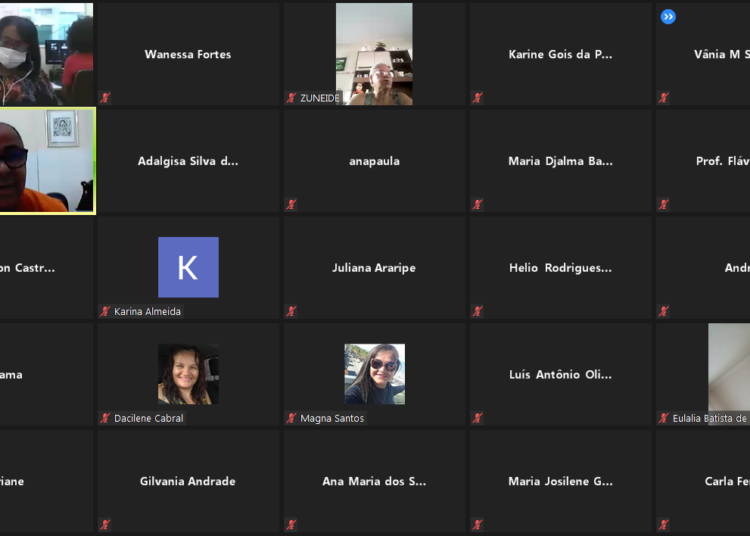Image resolution: width=750 pixels, height=536 pixels.
Task: Select the Ana Maria dos S... tile
Action: [374, 481]
